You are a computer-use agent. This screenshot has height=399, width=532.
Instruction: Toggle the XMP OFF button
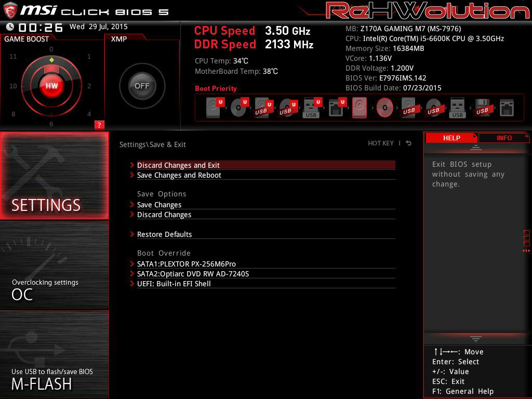coord(142,86)
